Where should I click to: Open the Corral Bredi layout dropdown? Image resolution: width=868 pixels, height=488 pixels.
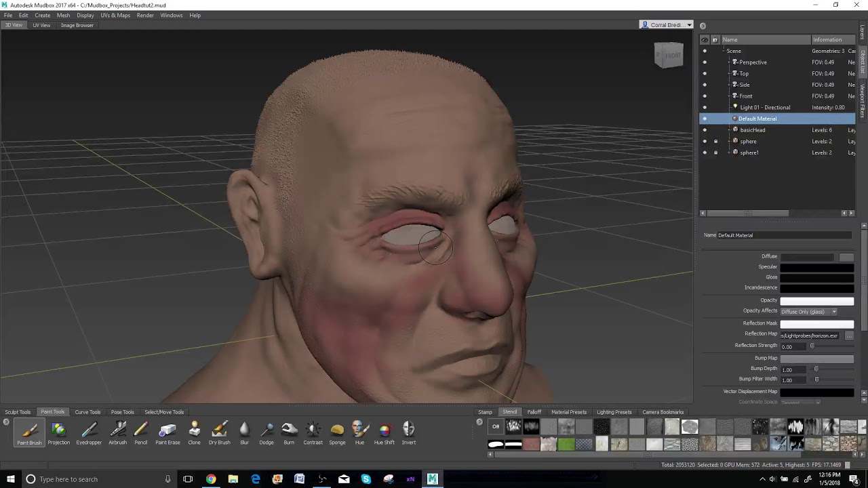coord(667,25)
